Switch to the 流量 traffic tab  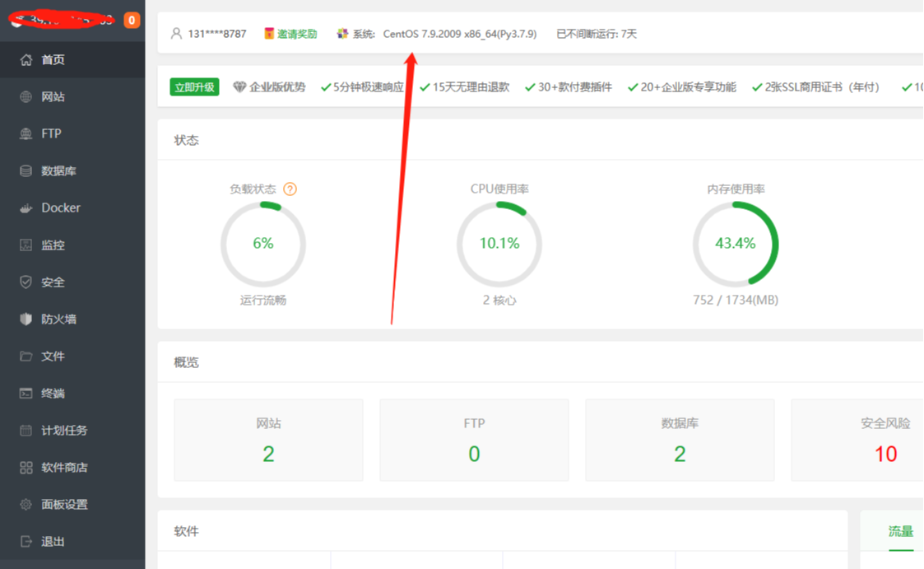click(x=900, y=532)
